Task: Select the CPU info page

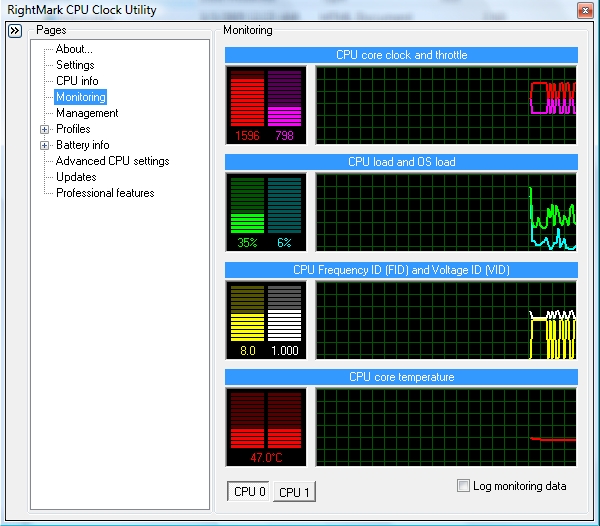Action: [77, 81]
